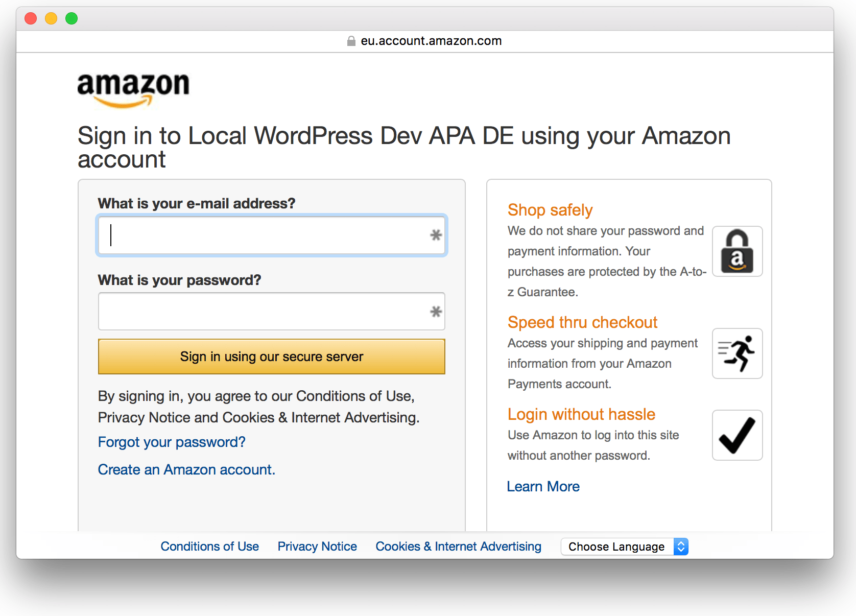Viewport: 856px width, 616px height.
Task: Click the padlock Amazon icon beside Shop safely
Action: click(x=737, y=251)
